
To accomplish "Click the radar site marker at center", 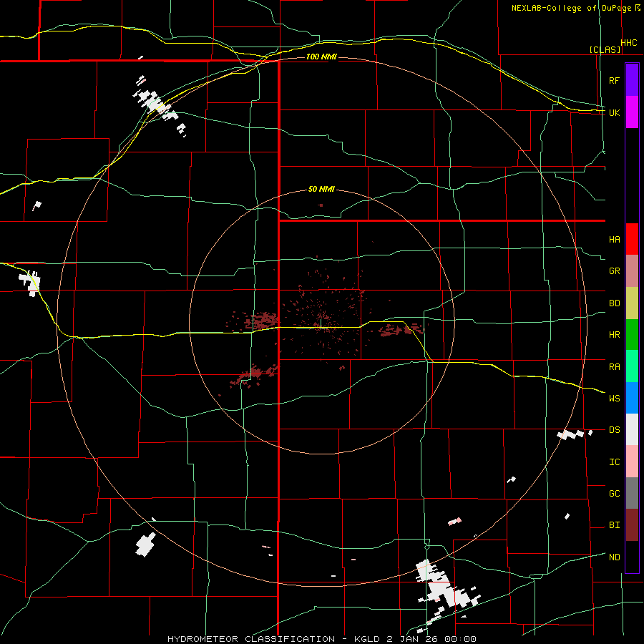I will coord(321,324).
